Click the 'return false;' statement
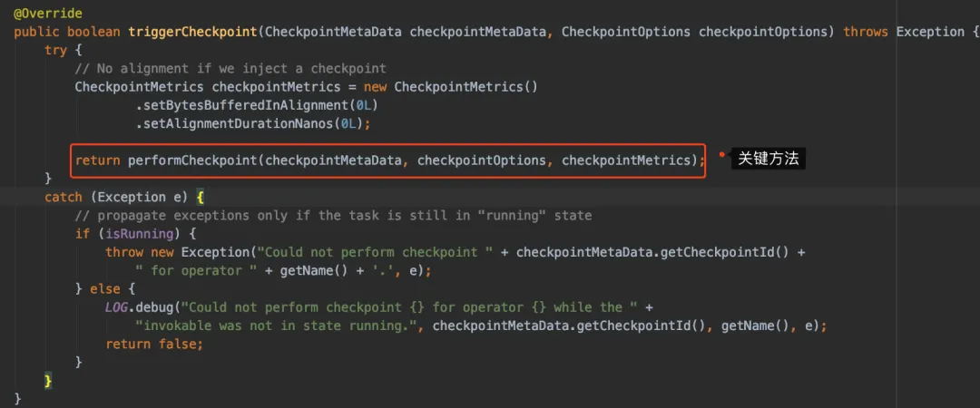Image resolution: width=980 pixels, height=408 pixels. pos(154,345)
